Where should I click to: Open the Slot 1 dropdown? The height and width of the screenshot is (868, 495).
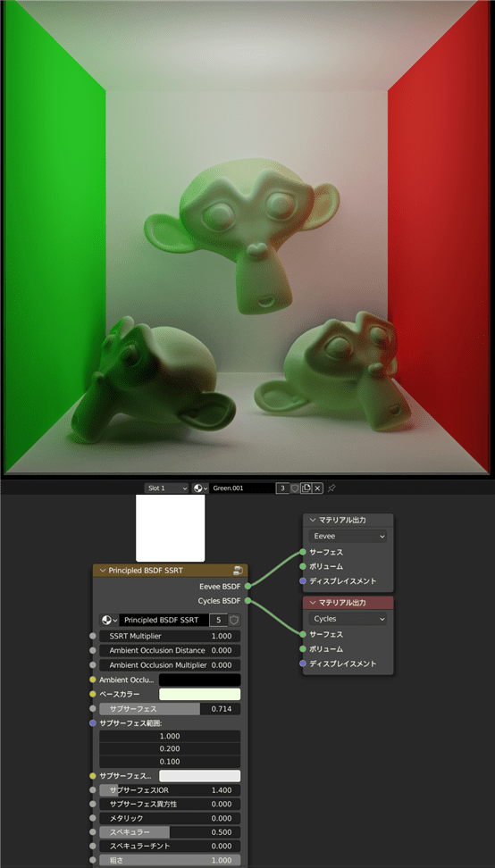[x=167, y=488]
